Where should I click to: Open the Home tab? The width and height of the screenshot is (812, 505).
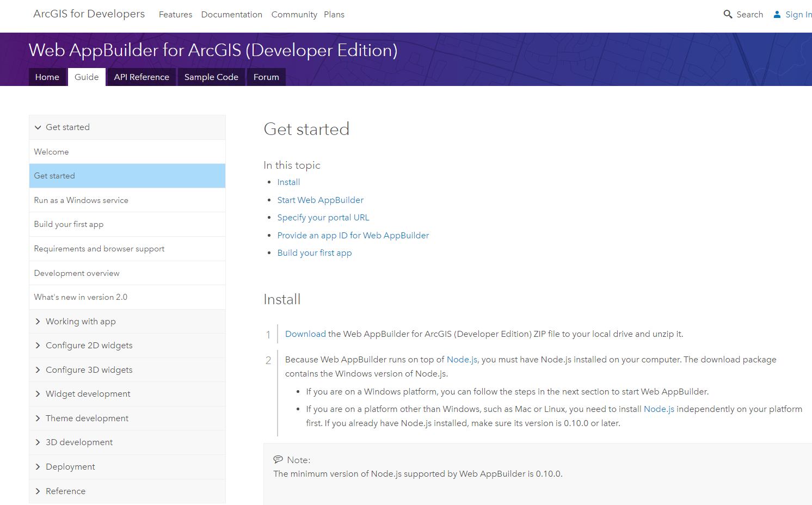[47, 77]
